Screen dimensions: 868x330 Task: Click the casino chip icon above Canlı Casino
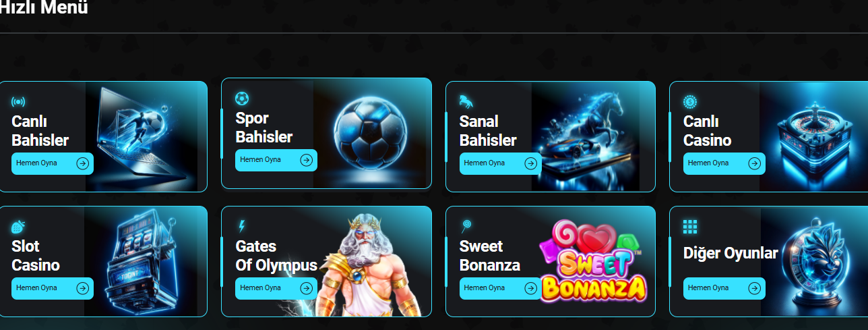[x=690, y=102]
